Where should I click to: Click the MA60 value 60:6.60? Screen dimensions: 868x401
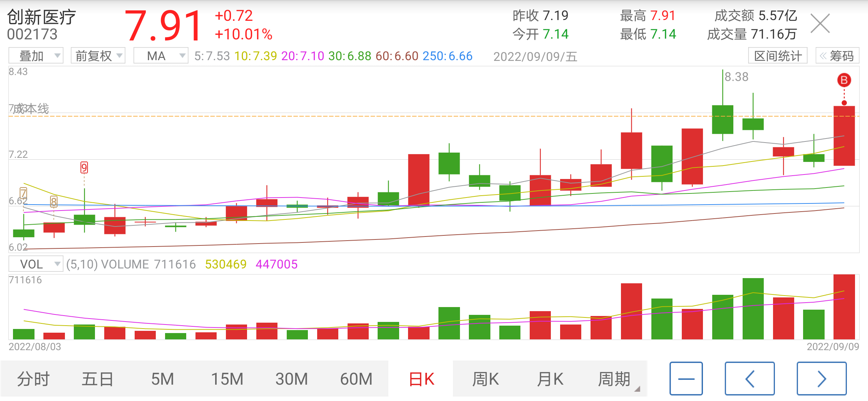click(x=397, y=56)
